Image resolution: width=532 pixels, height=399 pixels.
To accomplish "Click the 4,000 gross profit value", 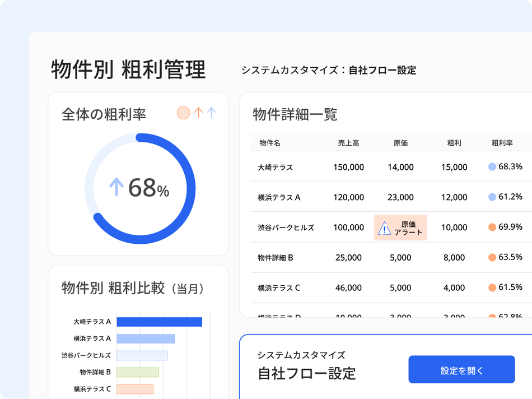I will point(454,288).
